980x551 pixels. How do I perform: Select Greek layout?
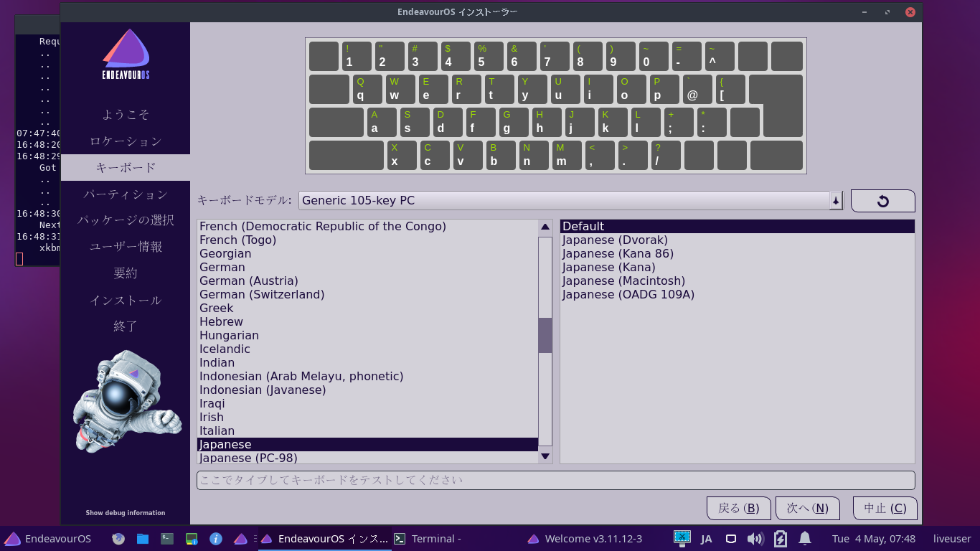click(367, 309)
